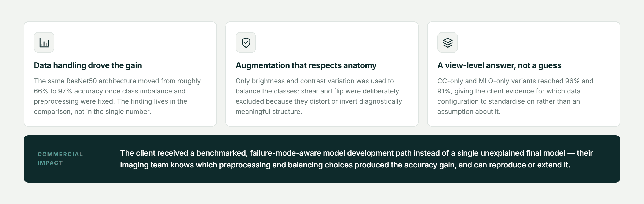Click the "91%" figure in the third card
Viewport: 644px width, 204px height.
click(444, 91)
